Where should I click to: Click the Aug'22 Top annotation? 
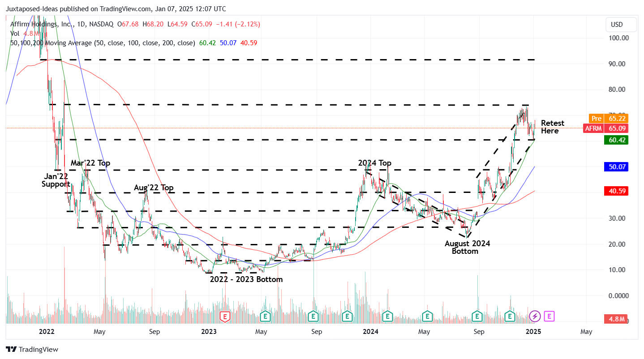coord(154,188)
